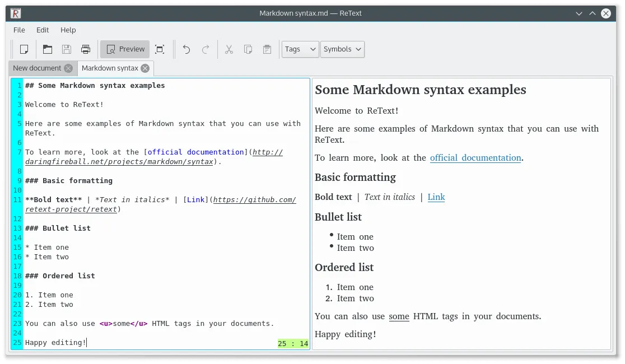625x364 pixels.
Task: Follow the official documentation link in preview
Action: tap(475, 158)
